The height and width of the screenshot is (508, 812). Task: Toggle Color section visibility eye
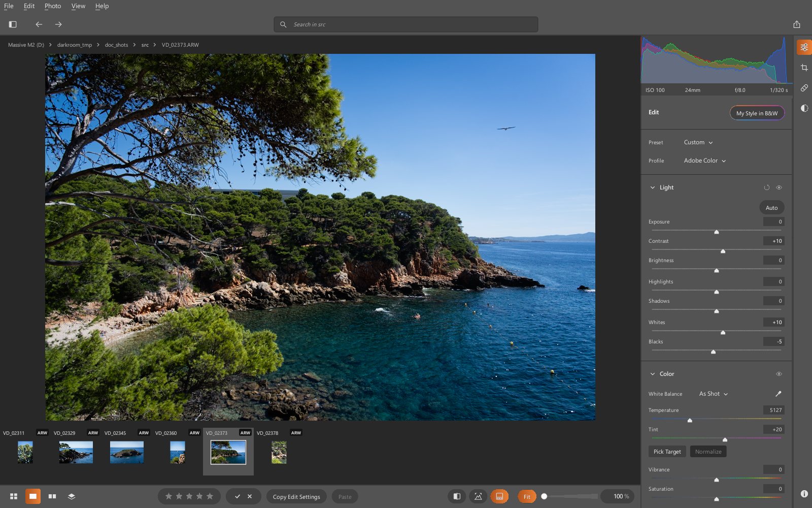tap(779, 374)
